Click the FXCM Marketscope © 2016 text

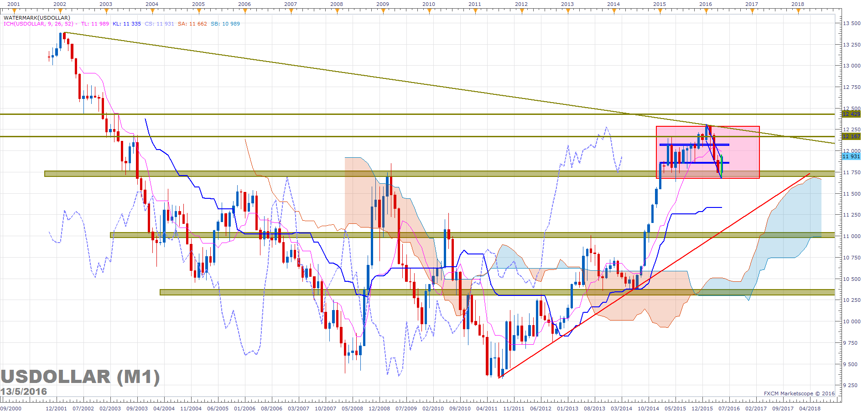pos(799,393)
